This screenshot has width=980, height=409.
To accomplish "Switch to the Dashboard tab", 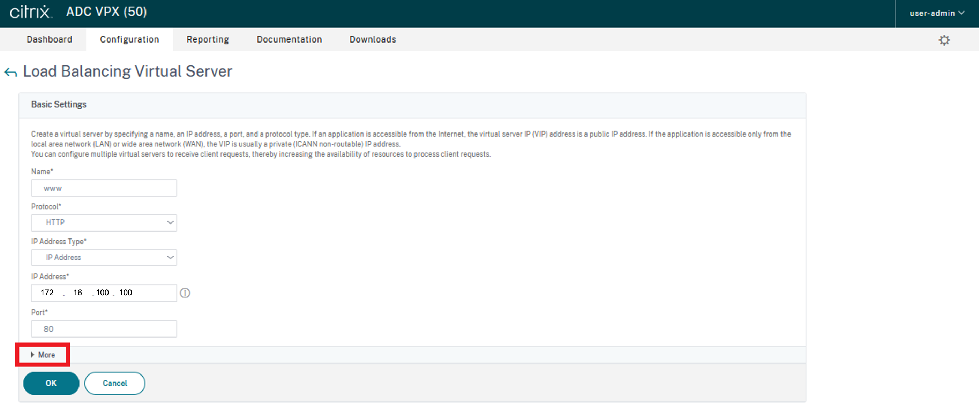I will coord(50,39).
